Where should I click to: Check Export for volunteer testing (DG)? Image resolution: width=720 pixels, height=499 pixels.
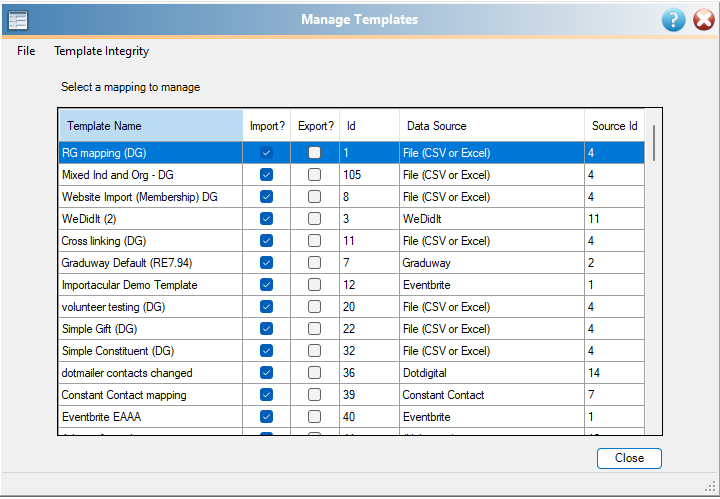point(315,307)
